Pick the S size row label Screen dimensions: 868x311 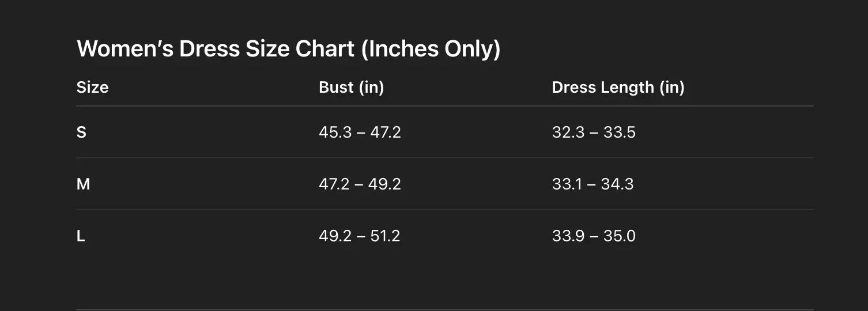click(81, 132)
